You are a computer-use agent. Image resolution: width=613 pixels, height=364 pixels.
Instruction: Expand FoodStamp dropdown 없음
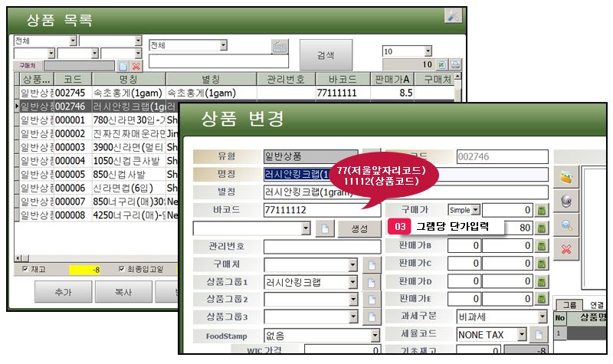tap(375, 335)
